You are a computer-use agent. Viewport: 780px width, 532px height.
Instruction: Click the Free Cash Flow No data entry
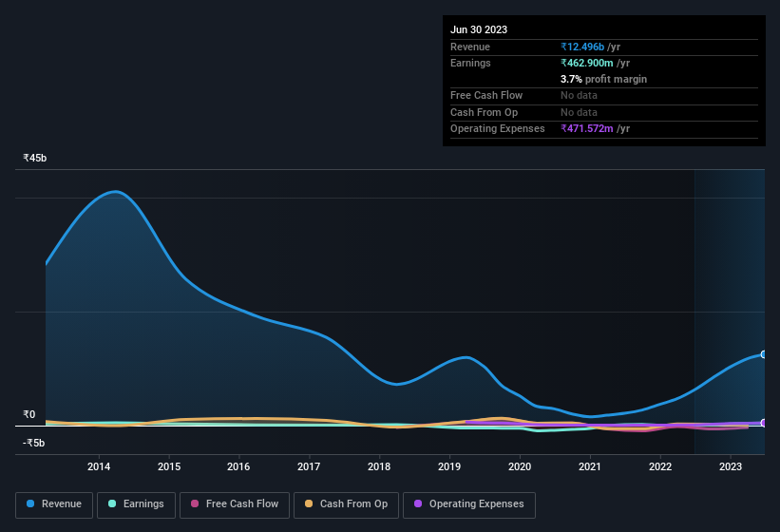tap(579, 95)
